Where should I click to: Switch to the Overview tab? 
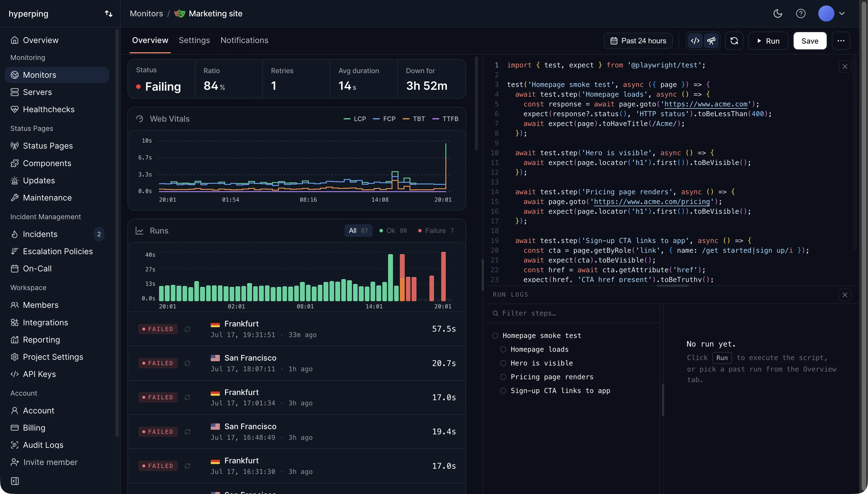(150, 40)
